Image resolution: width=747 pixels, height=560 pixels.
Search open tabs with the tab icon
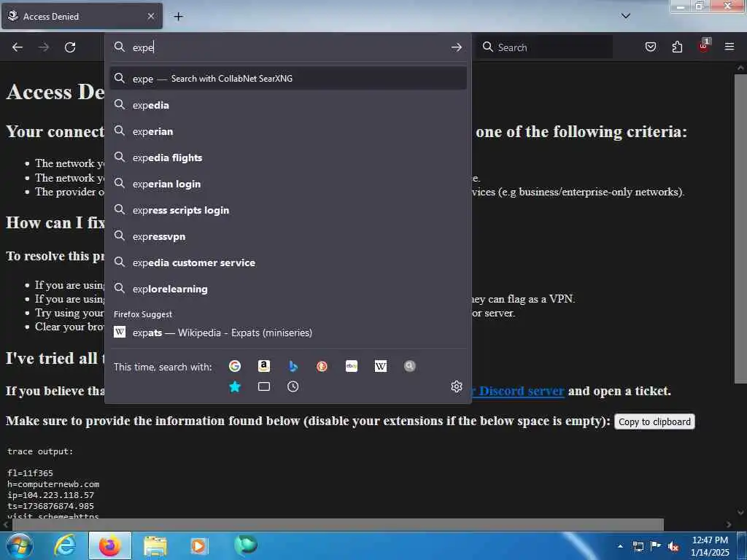pos(263,386)
